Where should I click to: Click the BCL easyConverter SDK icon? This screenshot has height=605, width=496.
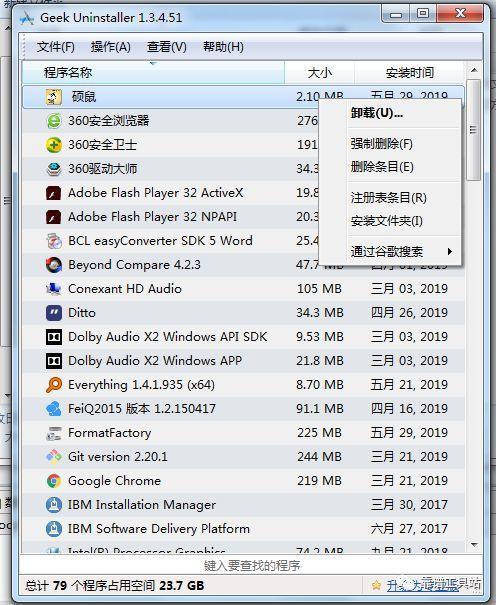coord(54,241)
